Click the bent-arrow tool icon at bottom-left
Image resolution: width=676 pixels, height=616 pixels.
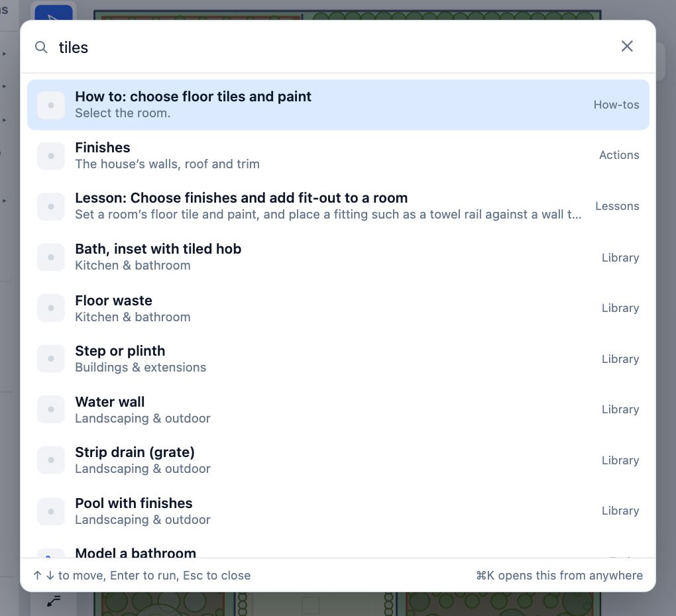click(54, 601)
